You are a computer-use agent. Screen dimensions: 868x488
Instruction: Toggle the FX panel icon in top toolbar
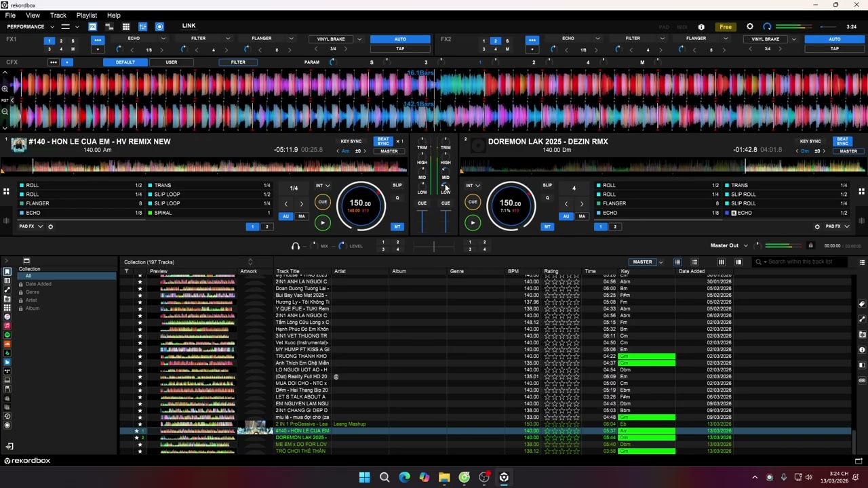point(92,26)
